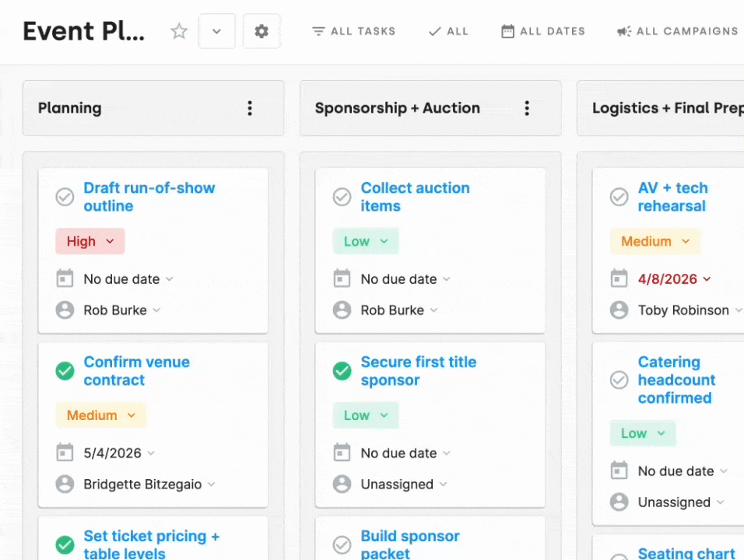Change Low priority on Catering headcount confirmed
Screen dimensions: 744x560
(643, 433)
